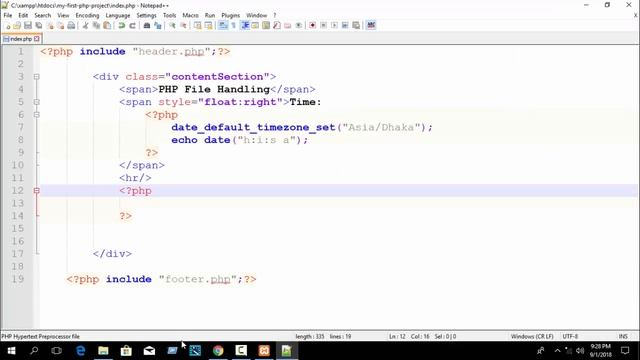Click the "PHP Hypertext Preprocessor file" status text
Screen dimensions: 640x360
click(x=40, y=336)
